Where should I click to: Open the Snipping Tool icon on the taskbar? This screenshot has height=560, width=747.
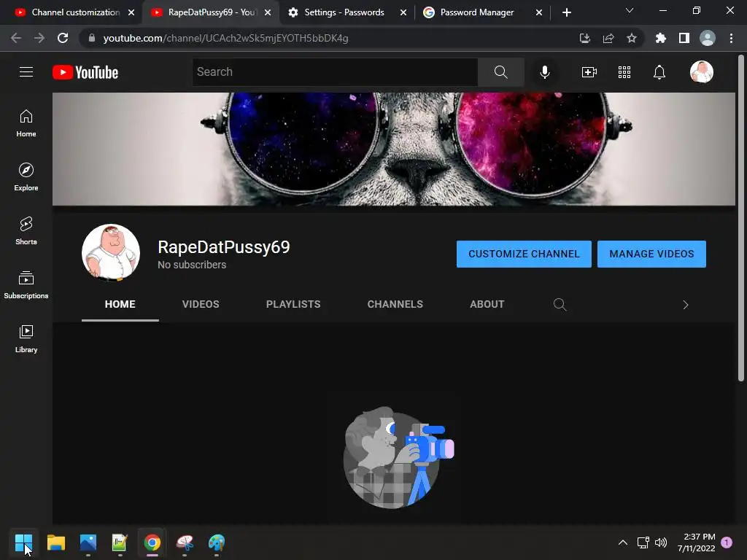pos(185,542)
